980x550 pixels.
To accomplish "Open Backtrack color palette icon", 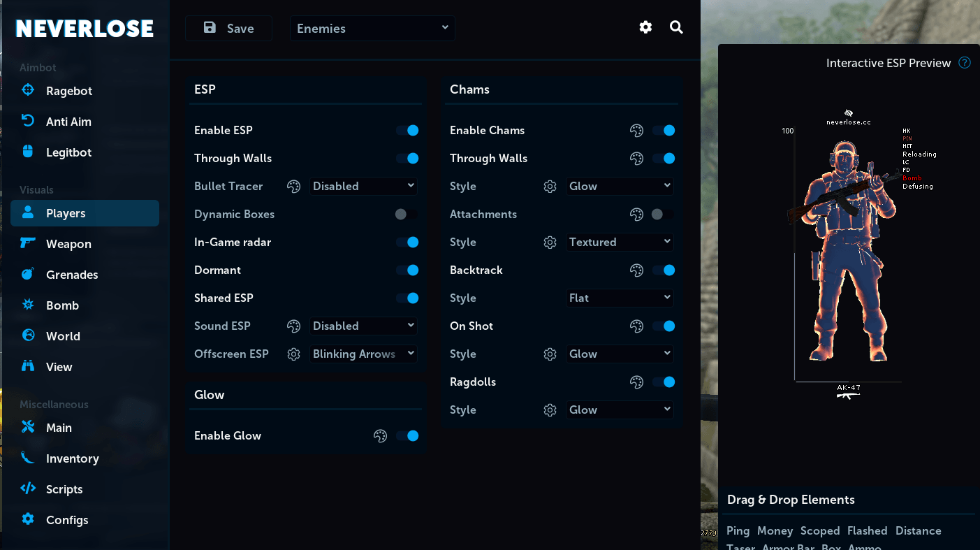I will coord(636,270).
